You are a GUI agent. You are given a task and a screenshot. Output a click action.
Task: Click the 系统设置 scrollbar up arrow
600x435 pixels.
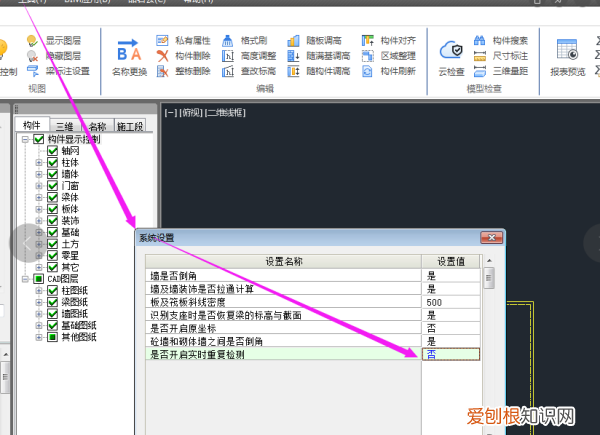[x=489, y=261]
